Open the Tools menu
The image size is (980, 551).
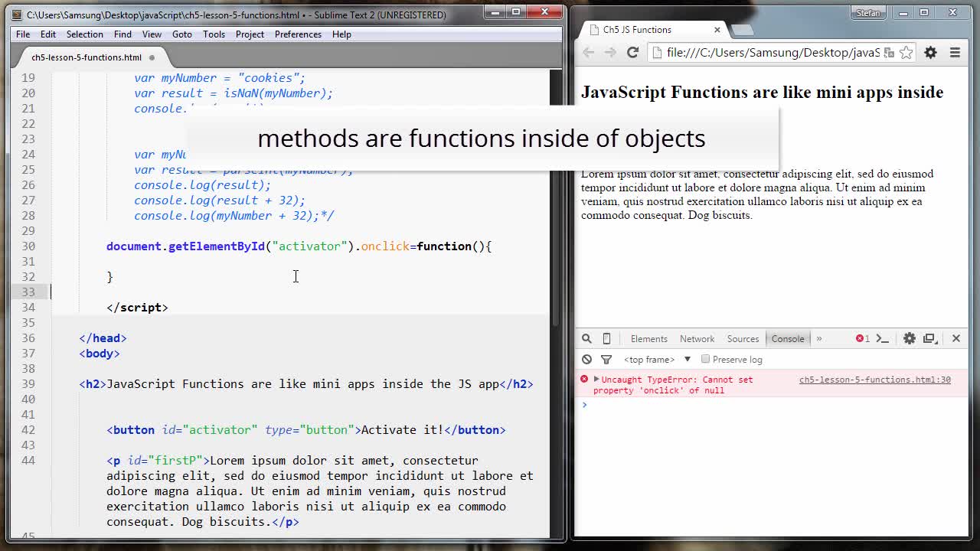(x=214, y=34)
